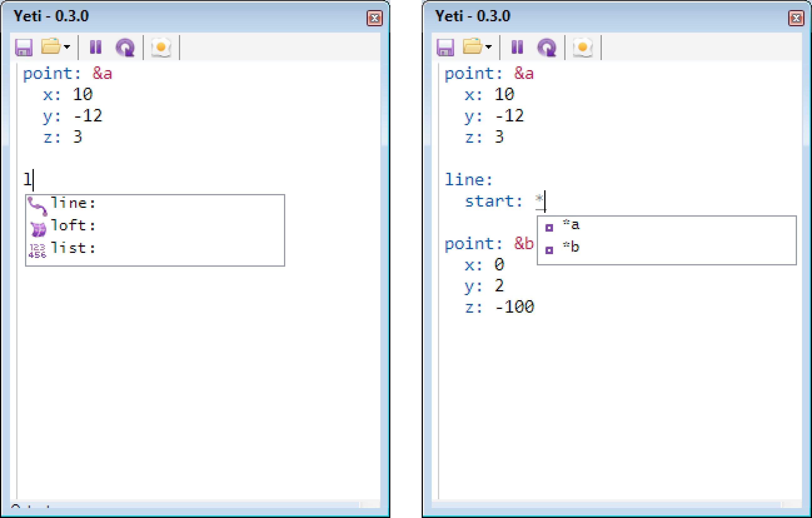Click 'z: 3' line in left window
Viewport: 812px width, 518px height.
point(63,137)
